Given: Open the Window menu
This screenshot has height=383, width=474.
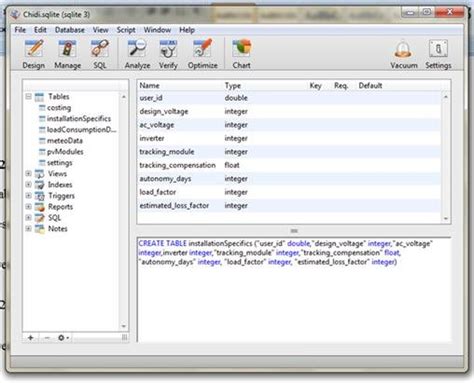Looking at the screenshot, I should [157, 30].
